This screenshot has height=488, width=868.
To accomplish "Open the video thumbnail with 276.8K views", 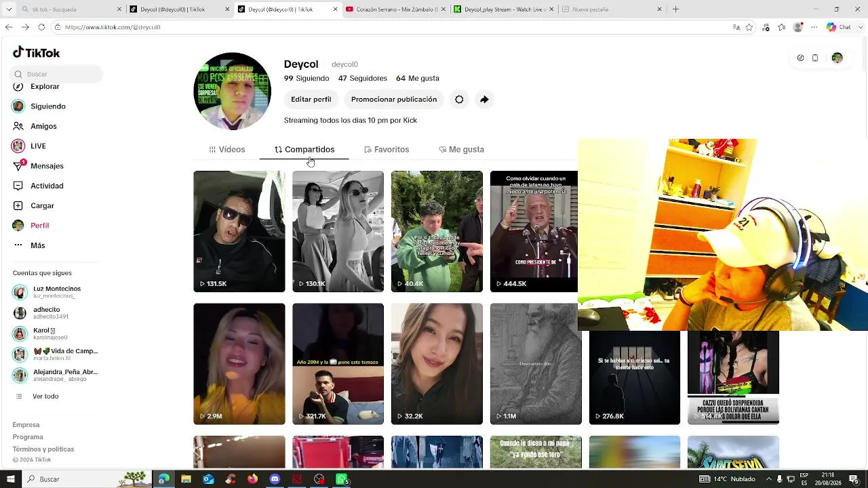I will 635,378.
